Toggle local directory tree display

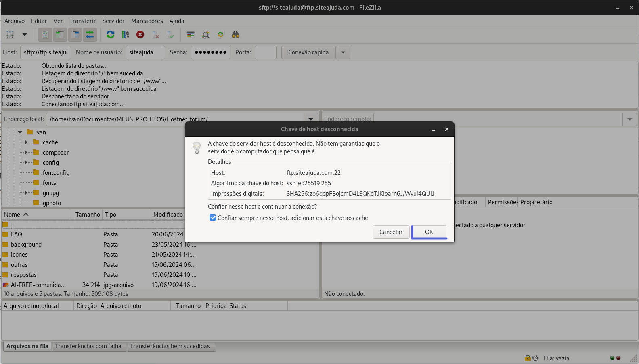tap(60, 35)
